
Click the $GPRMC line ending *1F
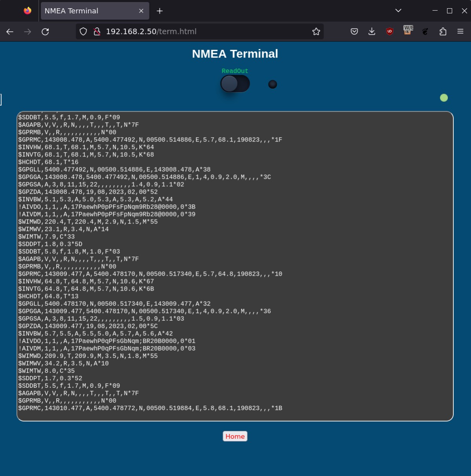click(150, 140)
